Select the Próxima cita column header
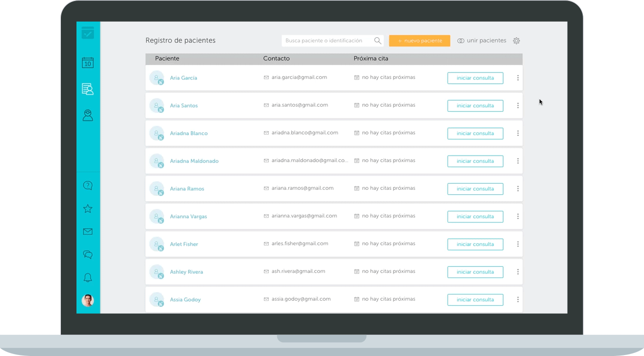644x356 pixels. tap(371, 58)
